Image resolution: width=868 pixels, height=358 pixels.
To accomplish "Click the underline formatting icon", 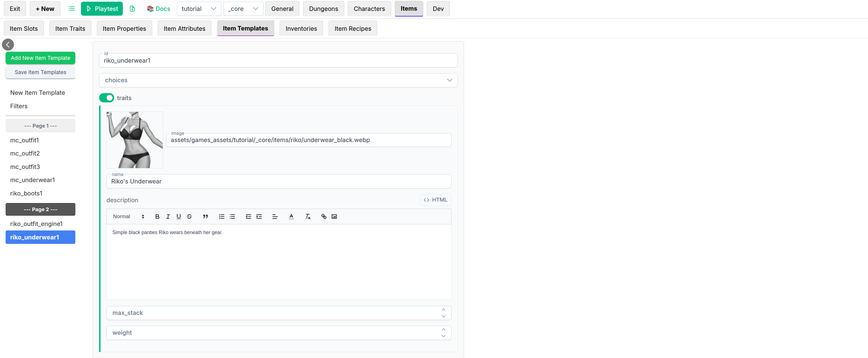I will pos(179,217).
